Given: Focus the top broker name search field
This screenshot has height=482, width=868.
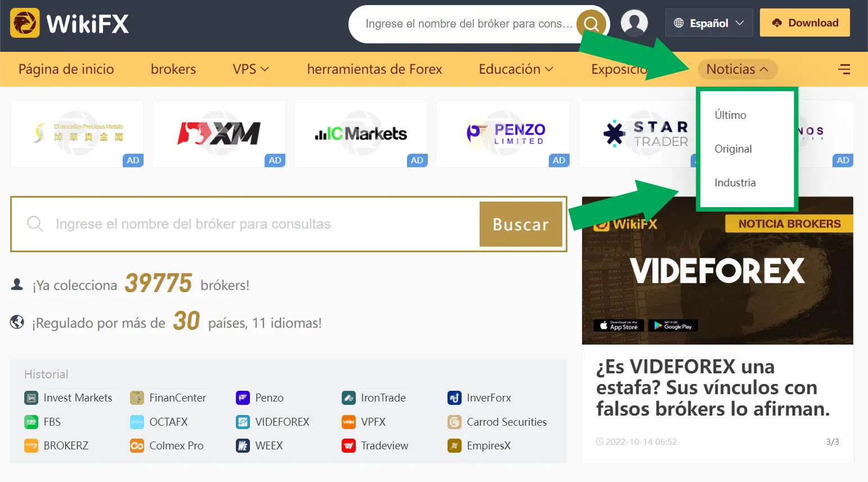Looking at the screenshot, I should (x=468, y=24).
